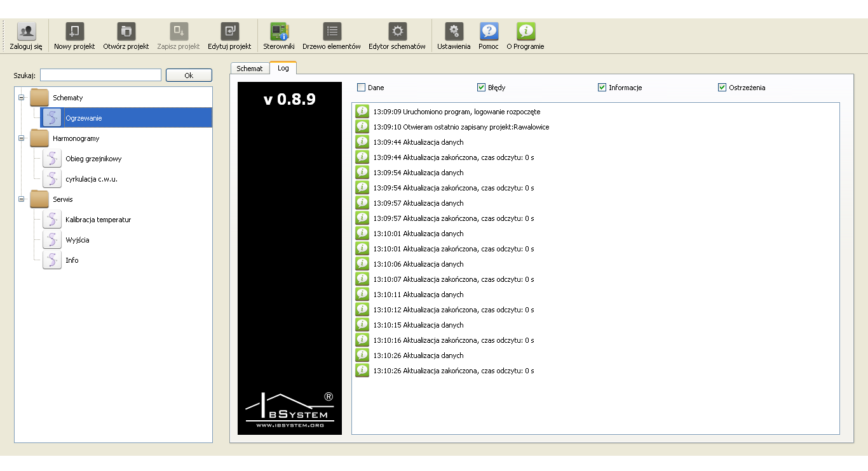Launch Edytor schematów gear icon
The height and width of the screenshot is (471, 868).
point(397,32)
